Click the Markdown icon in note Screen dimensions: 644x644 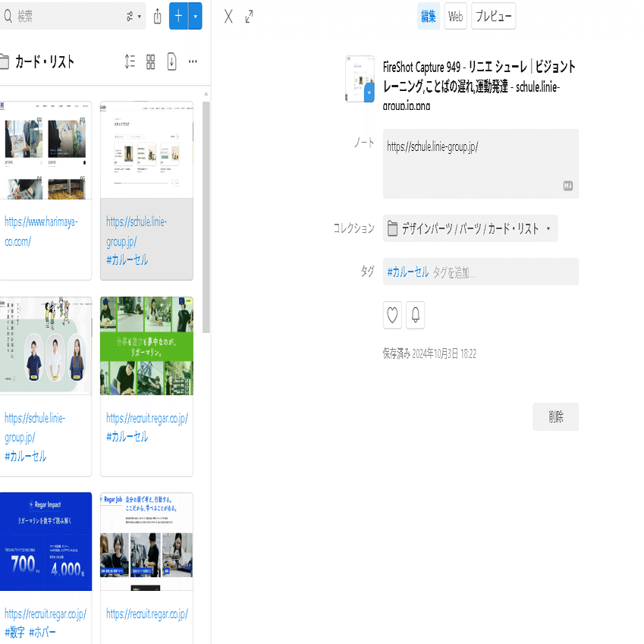click(568, 186)
